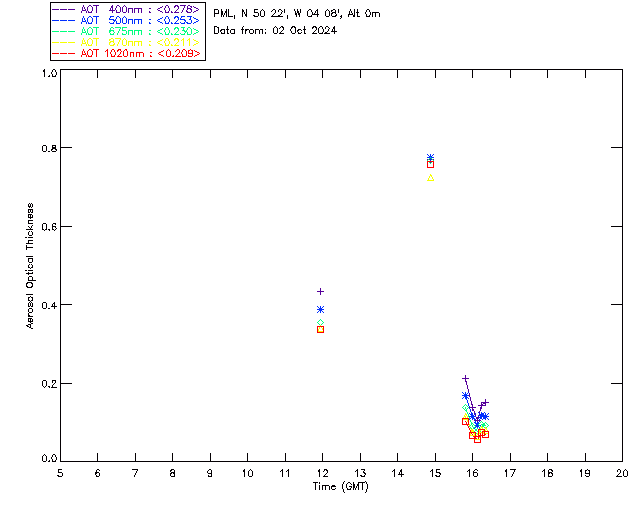Click the x-axis tick label 12
The image size is (640, 512).
322,473
